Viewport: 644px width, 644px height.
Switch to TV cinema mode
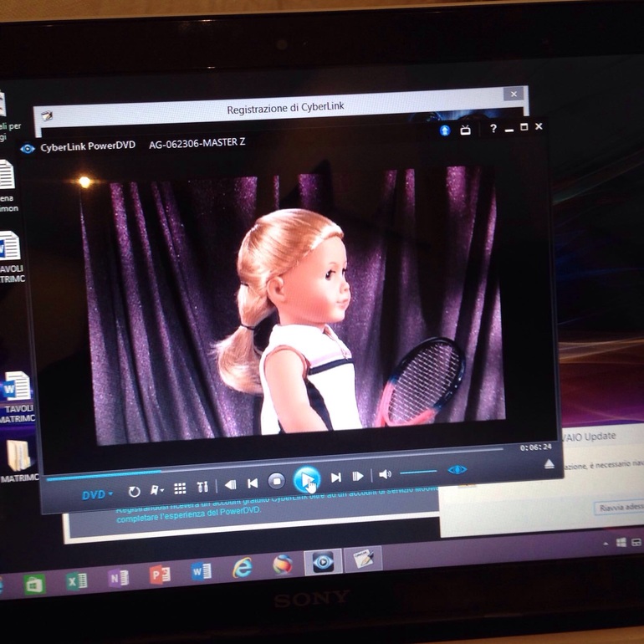(466, 130)
